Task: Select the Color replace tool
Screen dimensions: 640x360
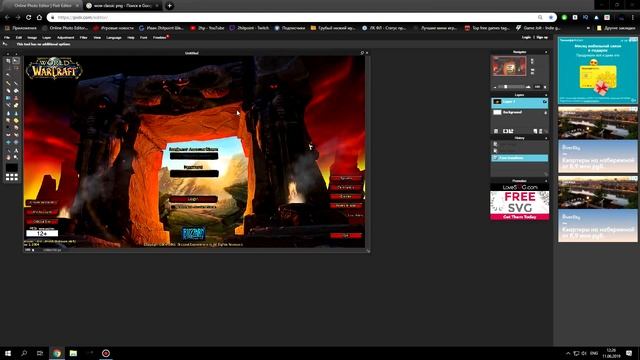Action: (x=8, y=105)
